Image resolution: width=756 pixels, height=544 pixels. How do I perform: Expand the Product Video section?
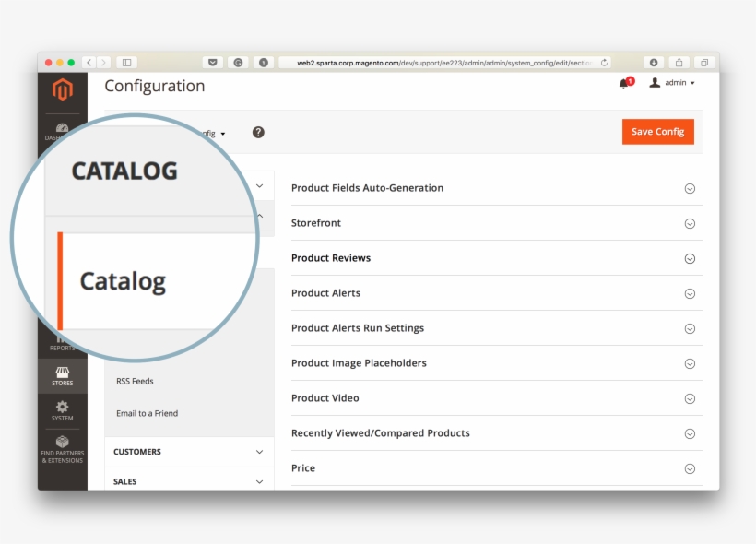click(497, 398)
